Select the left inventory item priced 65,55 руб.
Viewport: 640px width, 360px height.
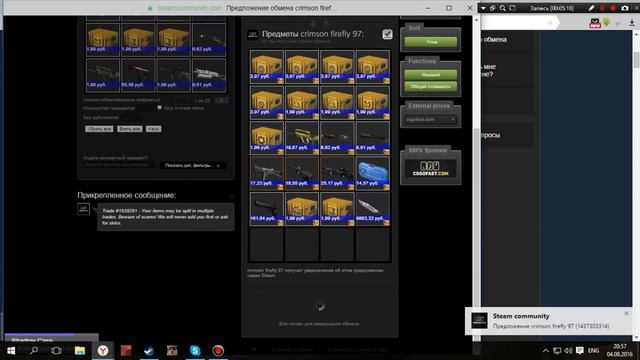click(x=138, y=75)
